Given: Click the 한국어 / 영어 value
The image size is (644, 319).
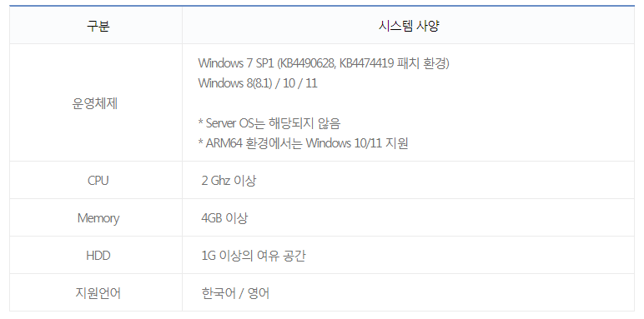Looking at the screenshot, I should click(x=235, y=293).
